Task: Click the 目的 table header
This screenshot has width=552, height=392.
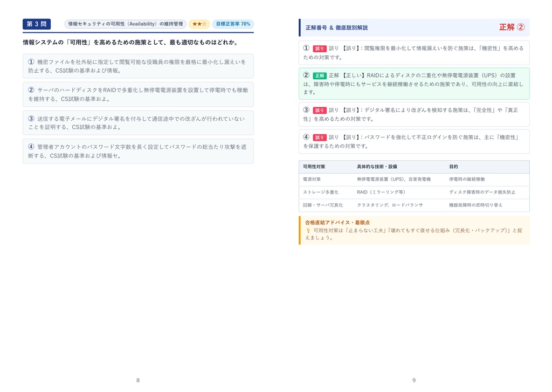Action: [453, 167]
